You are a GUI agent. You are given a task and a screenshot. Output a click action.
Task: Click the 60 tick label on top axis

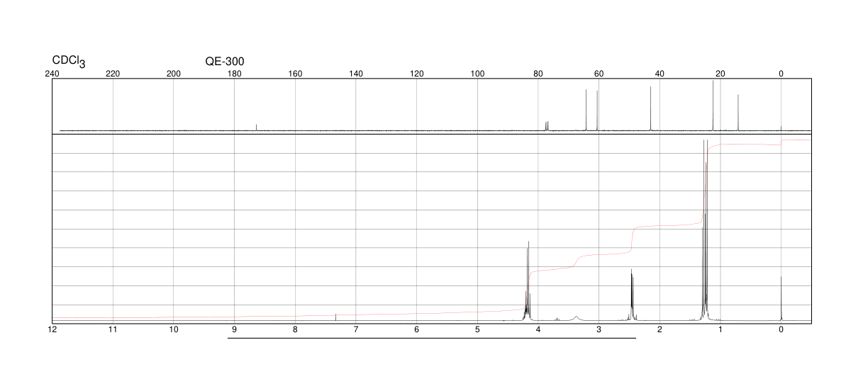click(x=599, y=74)
